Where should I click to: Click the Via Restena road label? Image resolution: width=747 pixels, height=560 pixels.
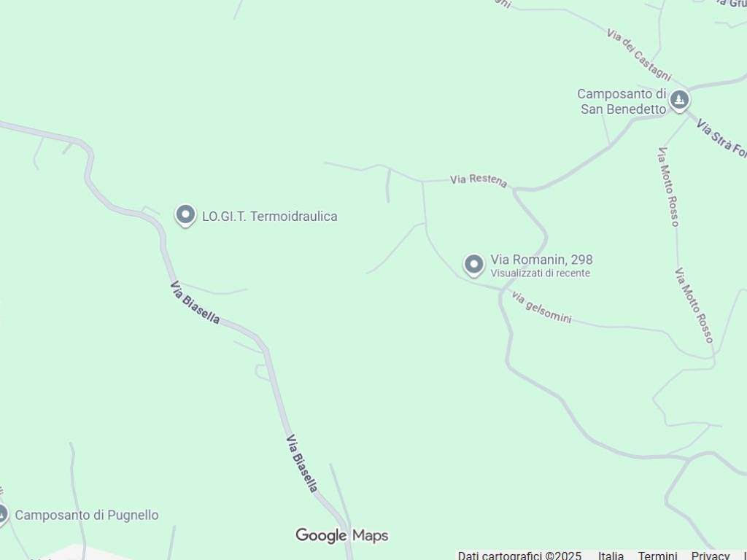(479, 181)
